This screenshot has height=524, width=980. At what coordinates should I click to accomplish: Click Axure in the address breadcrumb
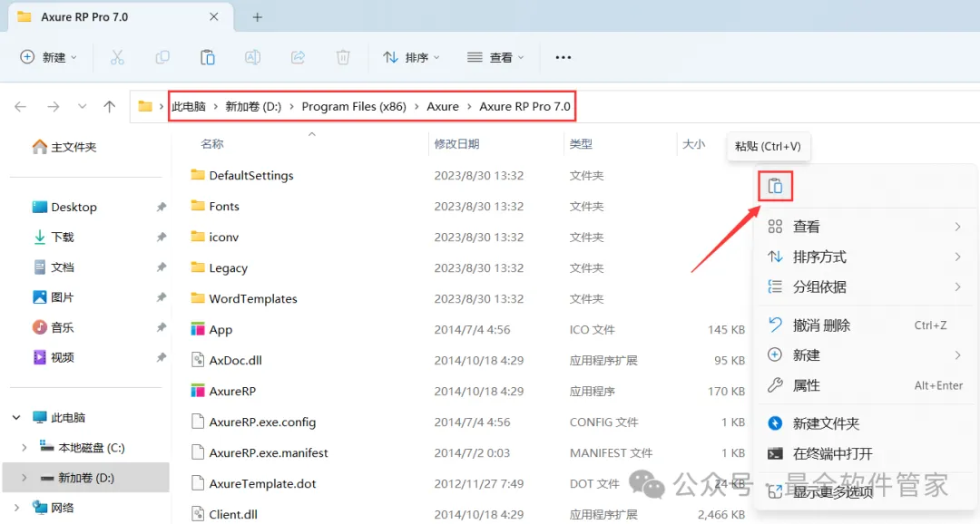[443, 107]
